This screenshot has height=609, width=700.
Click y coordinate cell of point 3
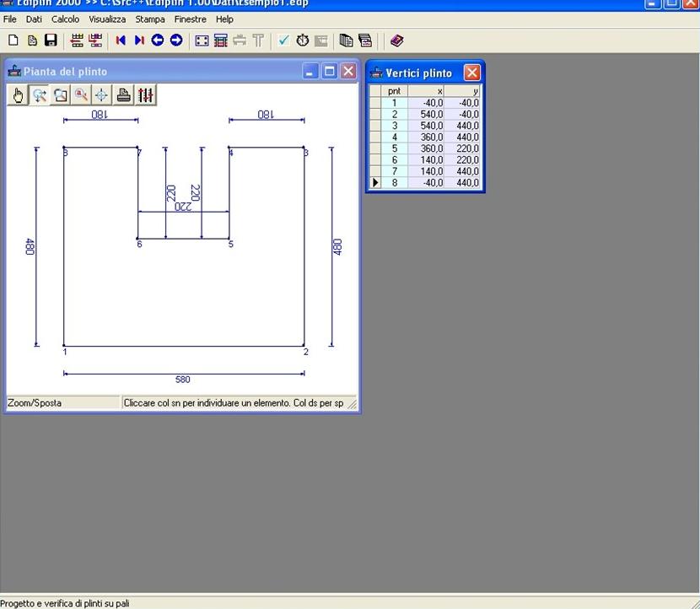click(462, 126)
